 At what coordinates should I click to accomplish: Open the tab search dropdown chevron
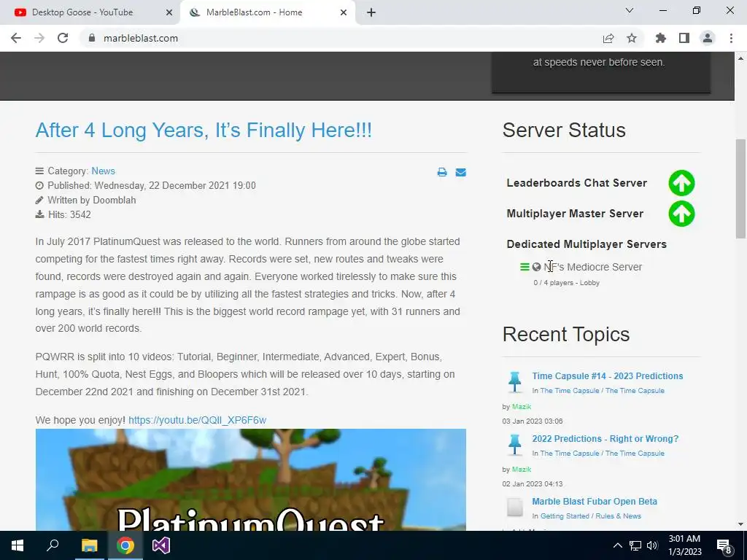(x=630, y=10)
